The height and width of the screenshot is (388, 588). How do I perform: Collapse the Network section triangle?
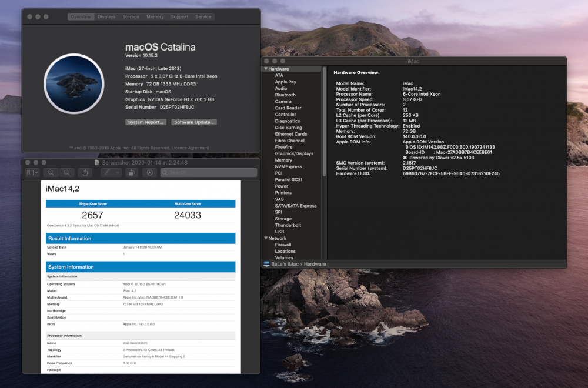tap(266, 238)
